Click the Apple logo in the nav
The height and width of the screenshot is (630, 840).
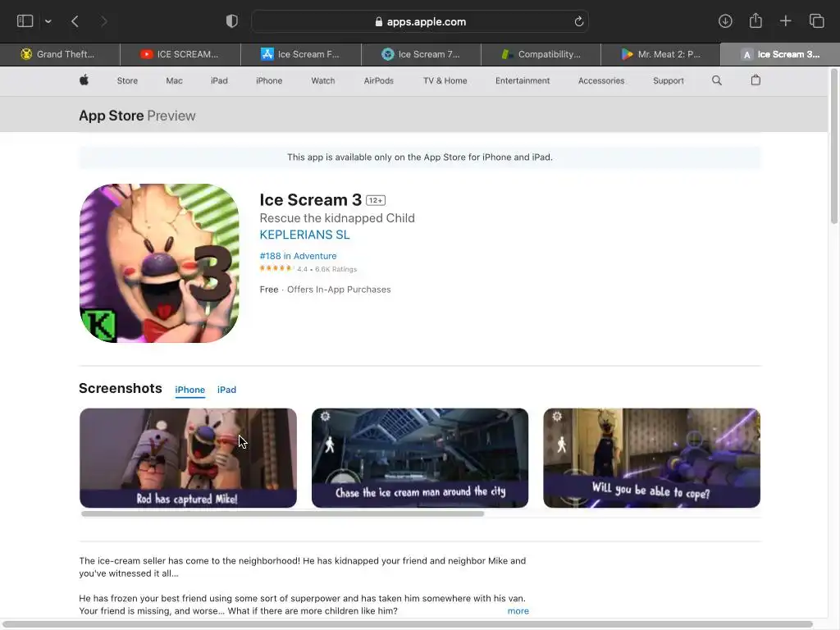(84, 80)
